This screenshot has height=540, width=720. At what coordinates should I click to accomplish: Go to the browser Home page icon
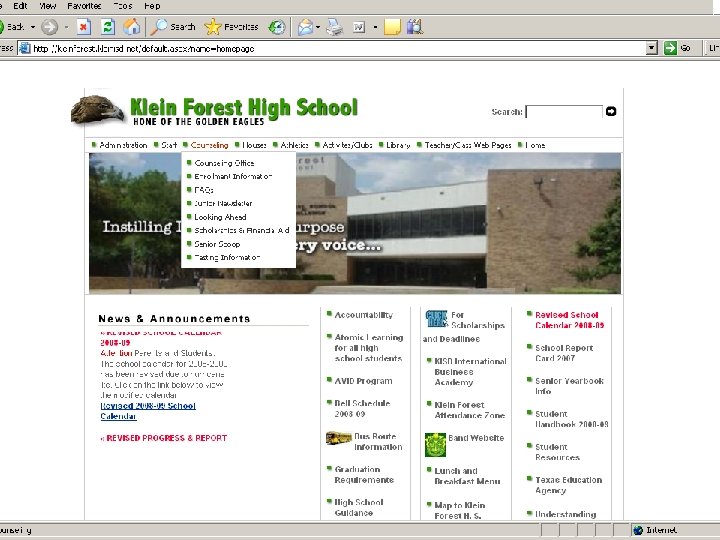[131, 27]
